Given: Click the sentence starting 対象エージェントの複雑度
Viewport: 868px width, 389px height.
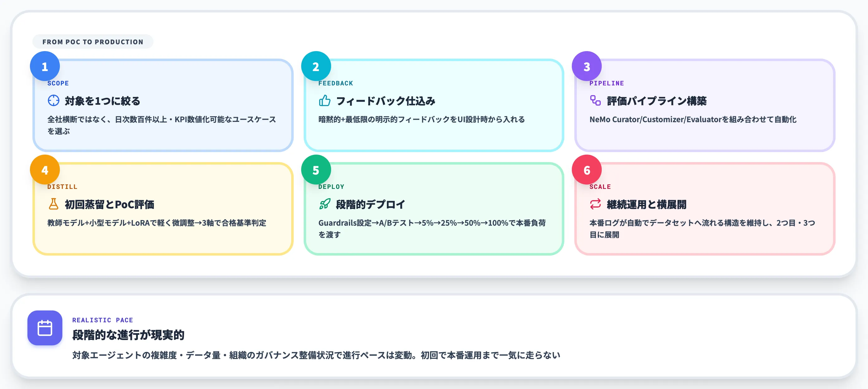Looking at the screenshot, I should point(316,355).
